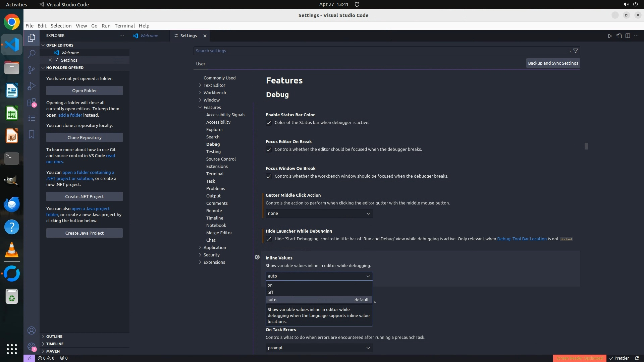This screenshot has width=644, height=362.
Task: Open the Terminal menu
Action: (124, 26)
